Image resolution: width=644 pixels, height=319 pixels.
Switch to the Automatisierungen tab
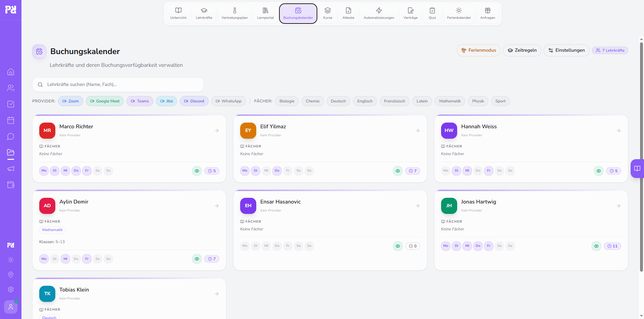pyautogui.click(x=379, y=13)
